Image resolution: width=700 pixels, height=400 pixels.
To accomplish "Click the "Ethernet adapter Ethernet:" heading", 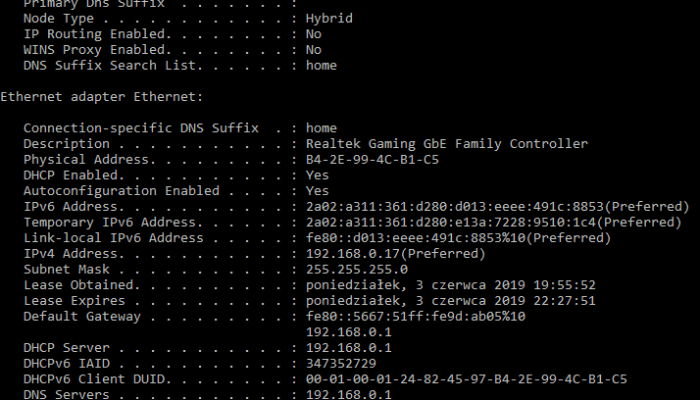I will tap(101, 97).
